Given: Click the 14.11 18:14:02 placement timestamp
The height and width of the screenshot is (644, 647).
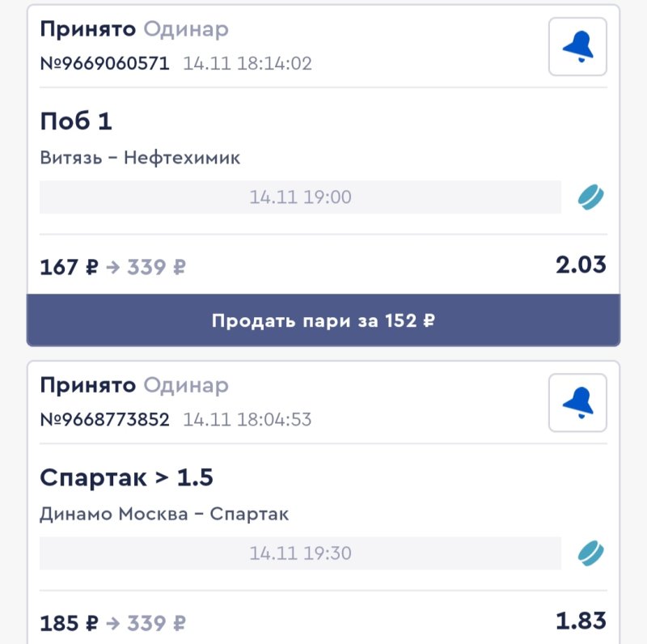Looking at the screenshot, I should pos(247,63).
